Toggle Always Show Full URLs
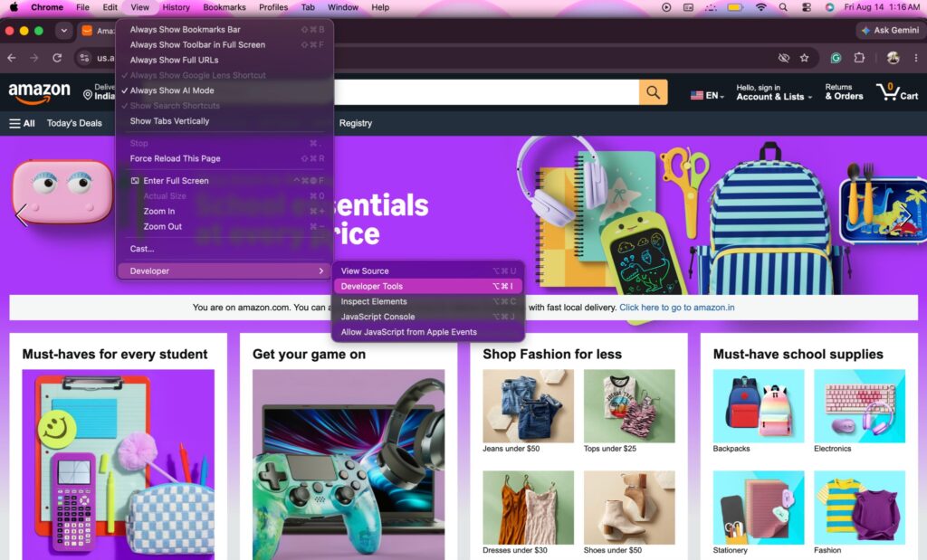This screenshot has height=560, width=927. (224, 61)
